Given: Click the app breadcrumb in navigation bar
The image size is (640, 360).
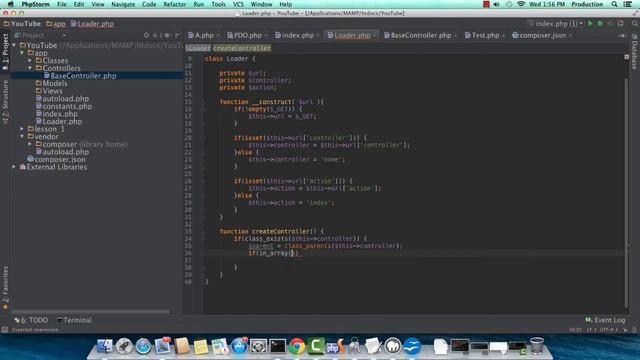Looking at the screenshot, I should click(x=56, y=24).
